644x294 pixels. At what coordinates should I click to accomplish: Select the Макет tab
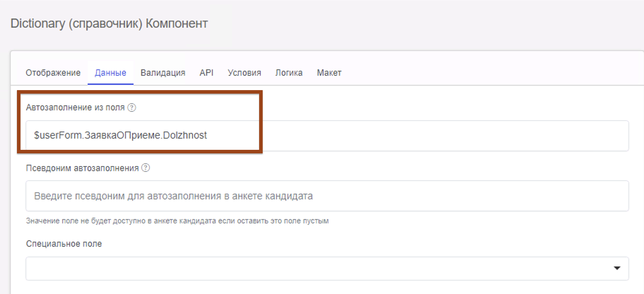coord(329,73)
